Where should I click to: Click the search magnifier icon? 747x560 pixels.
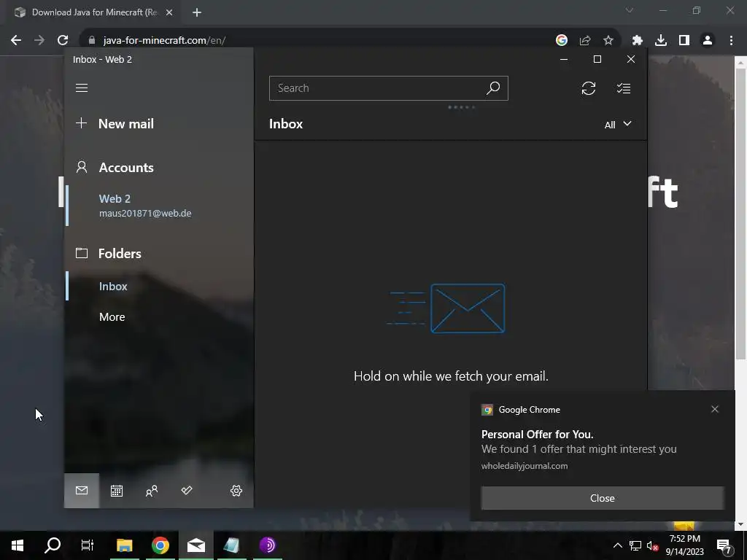494,88
